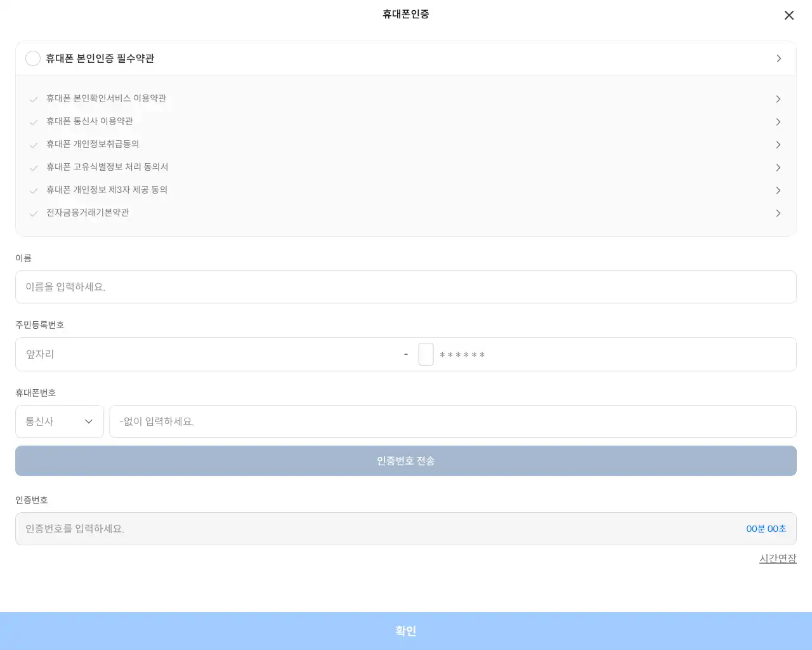This screenshot has height=650, width=812.
Task: Click the 인증번호 전송 button
Action: click(x=406, y=461)
